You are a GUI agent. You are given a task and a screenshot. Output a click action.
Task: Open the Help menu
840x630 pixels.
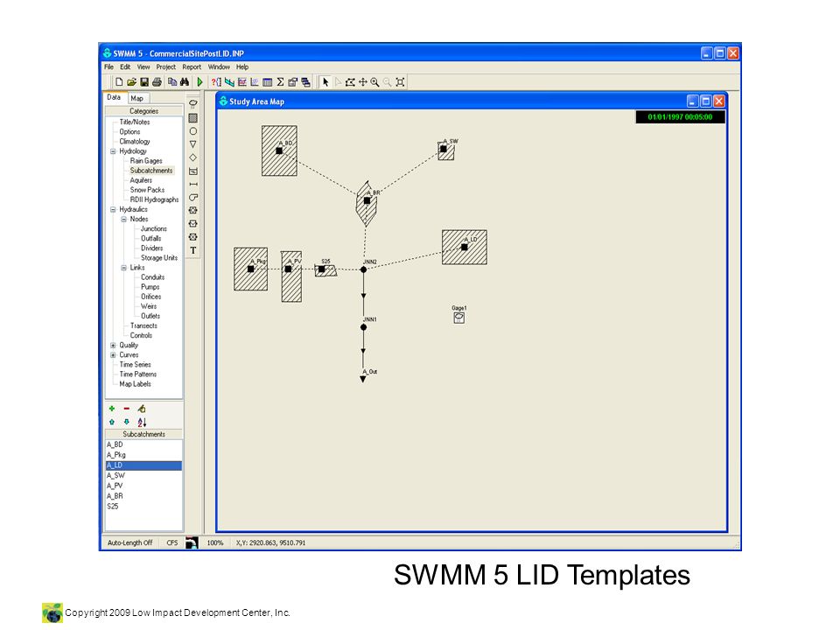coord(242,67)
